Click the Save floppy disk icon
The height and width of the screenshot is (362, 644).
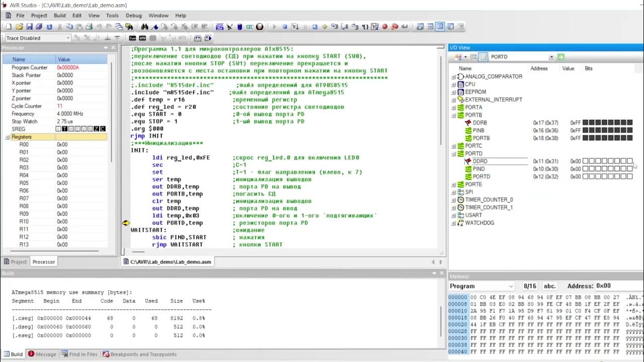[x=29, y=27]
